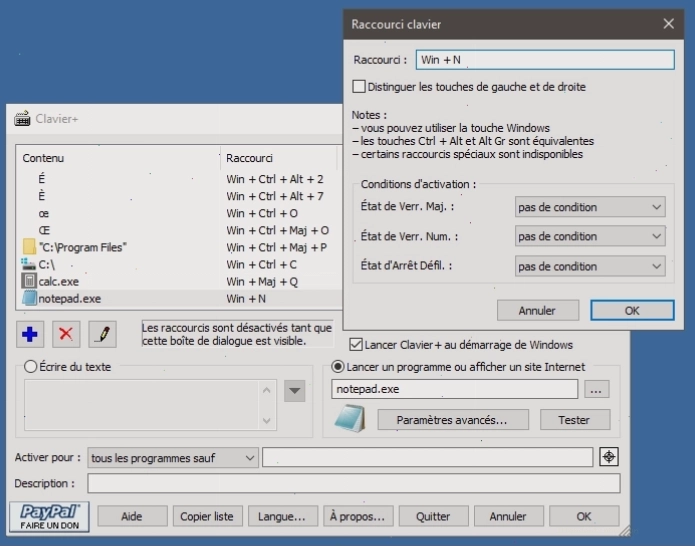Click the red X delete shortcut icon

pyautogui.click(x=66, y=334)
